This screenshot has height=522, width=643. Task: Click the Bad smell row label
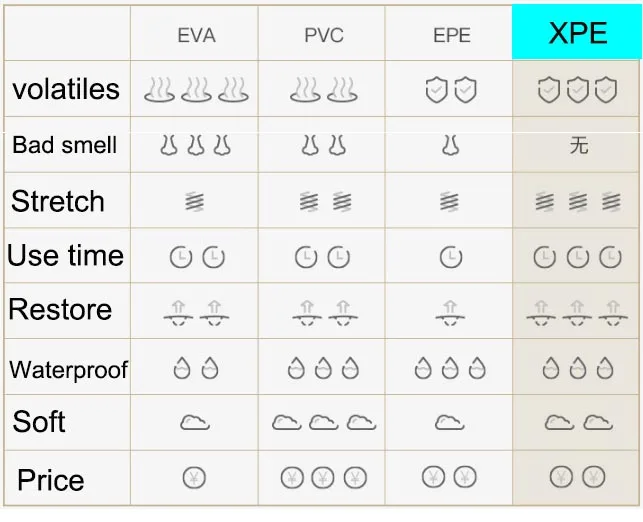65,145
